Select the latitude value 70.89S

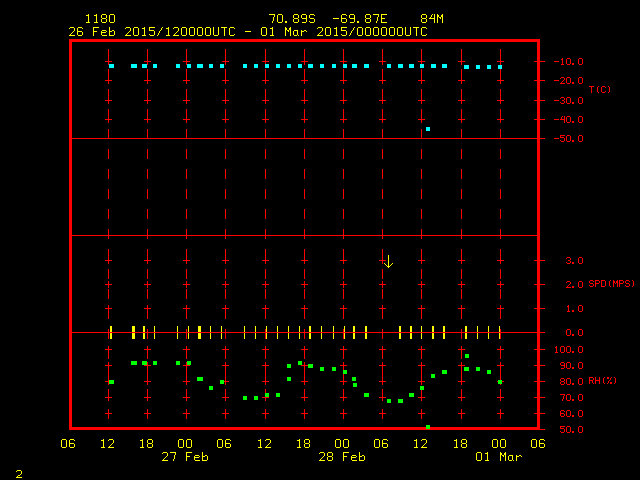point(291,19)
